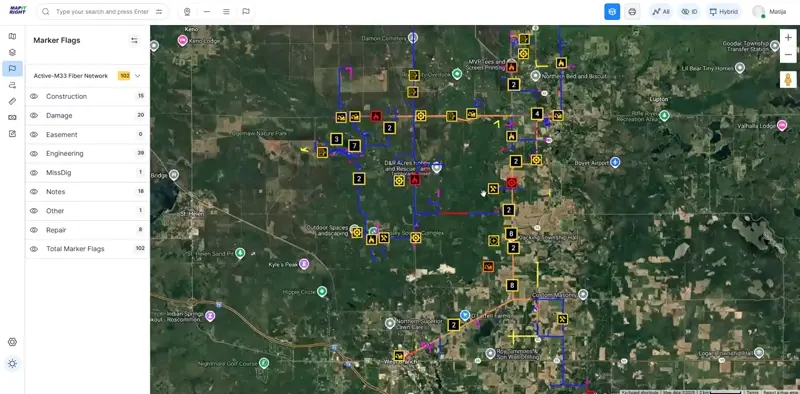Viewport: 800px width, 394px height.
Task: Click the Kyle's Peak map pin
Action: click(304, 264)
